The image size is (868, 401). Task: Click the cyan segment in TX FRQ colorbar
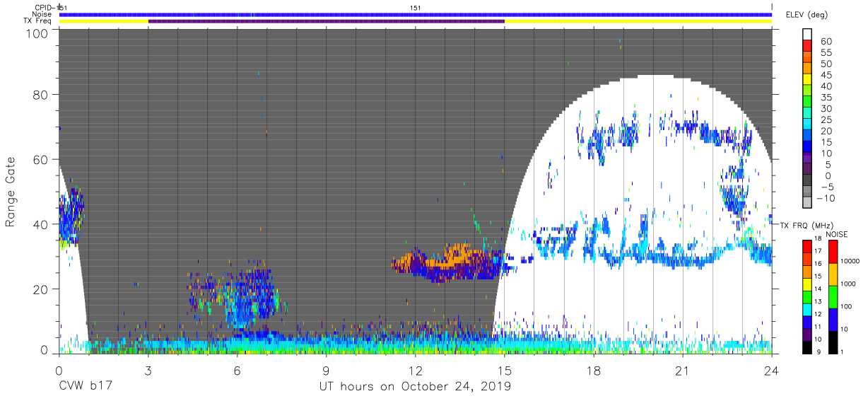[807, 310]
